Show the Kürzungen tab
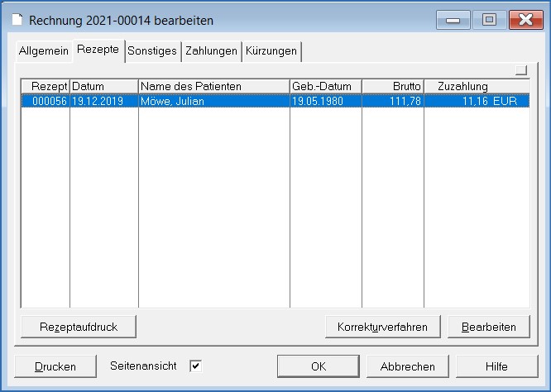Viewport: 551px width, 392px height. point(271,51)
